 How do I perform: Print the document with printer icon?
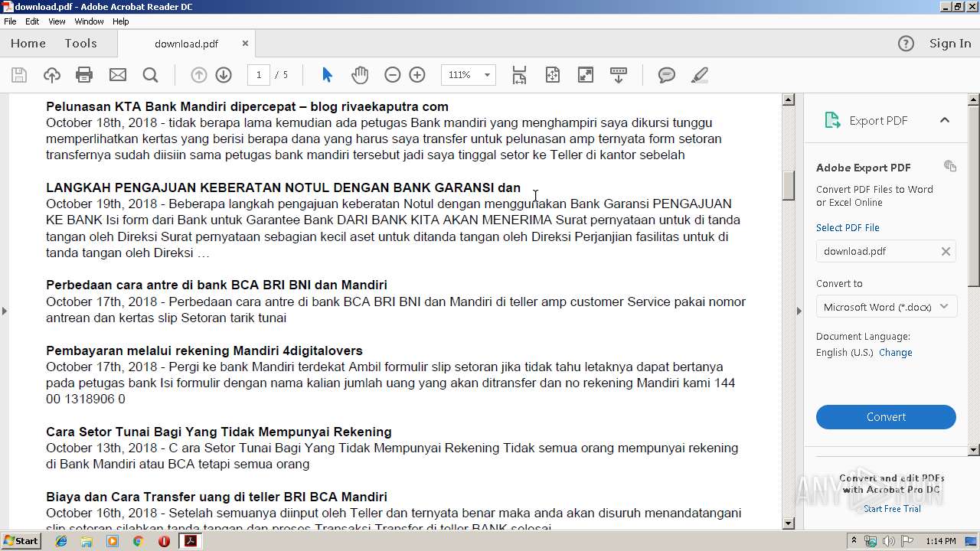[84, 75]
